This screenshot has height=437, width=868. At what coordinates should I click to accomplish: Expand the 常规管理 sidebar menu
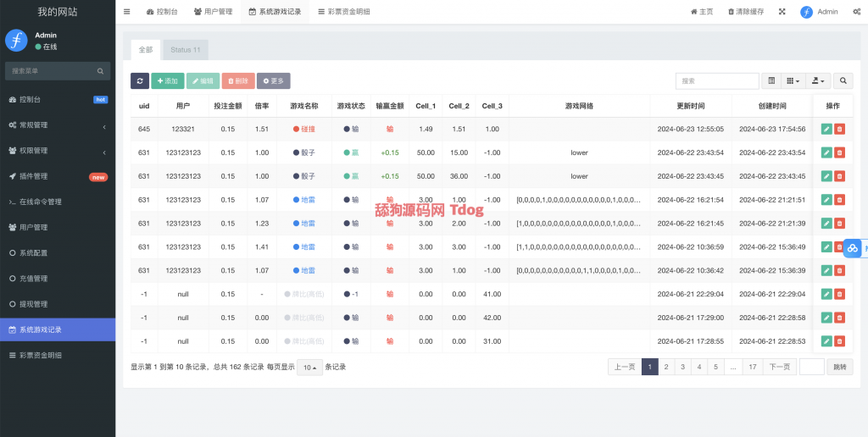(x=58, y=125)
